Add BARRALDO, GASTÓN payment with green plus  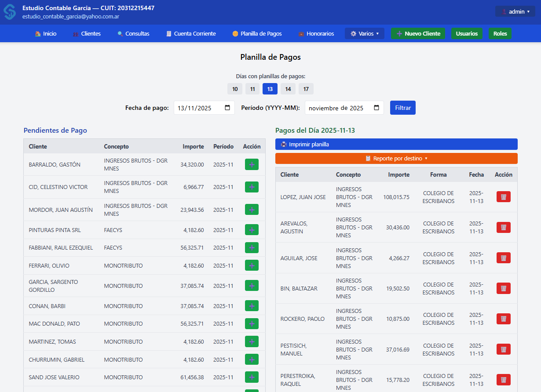[252, 164]
